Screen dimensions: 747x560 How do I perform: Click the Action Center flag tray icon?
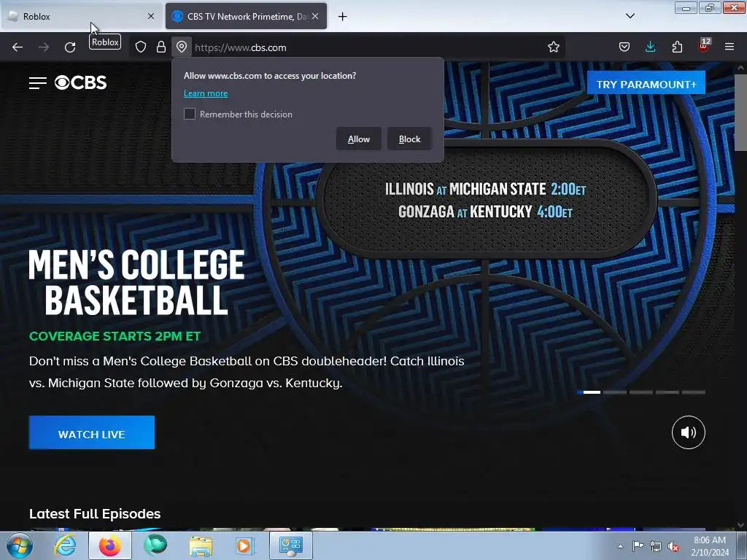[x=638, y=546]
